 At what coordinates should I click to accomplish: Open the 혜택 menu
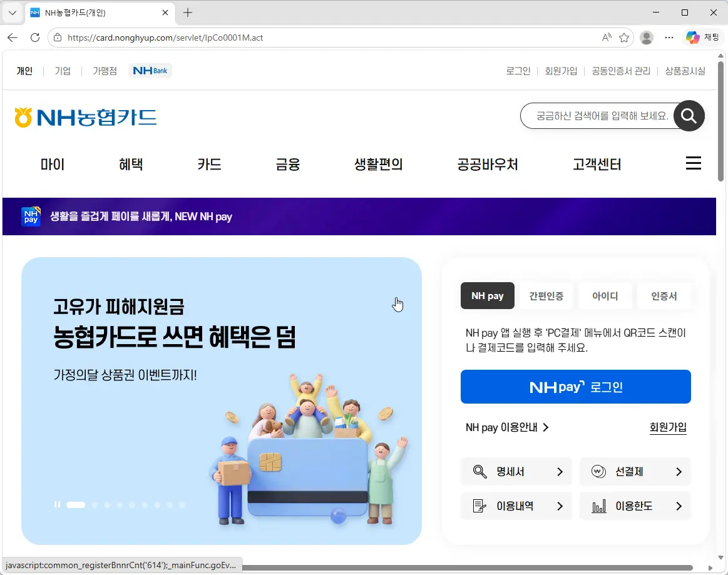click(131, 164)
